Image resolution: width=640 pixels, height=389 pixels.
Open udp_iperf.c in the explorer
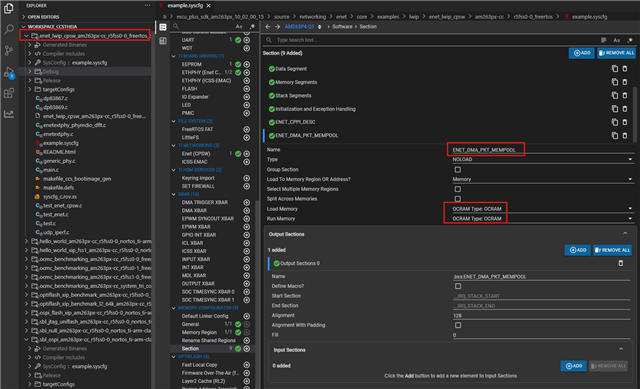(x=56, y=232)
